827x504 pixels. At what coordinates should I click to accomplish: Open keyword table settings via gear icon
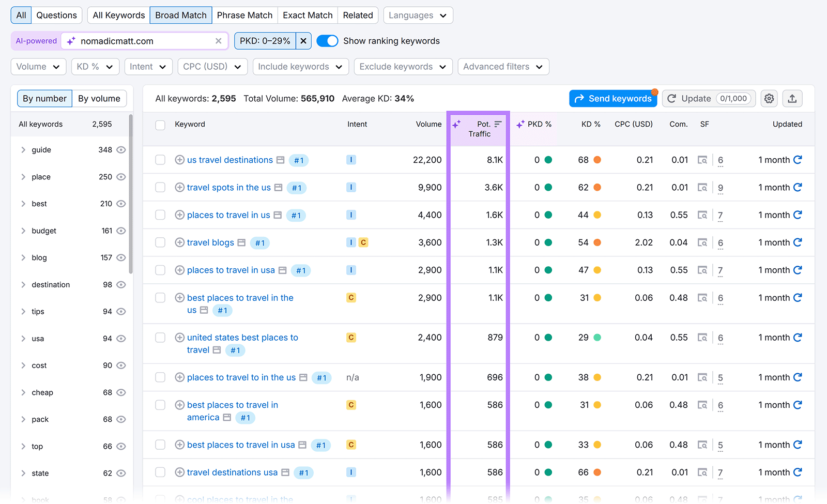pos(769,98)
